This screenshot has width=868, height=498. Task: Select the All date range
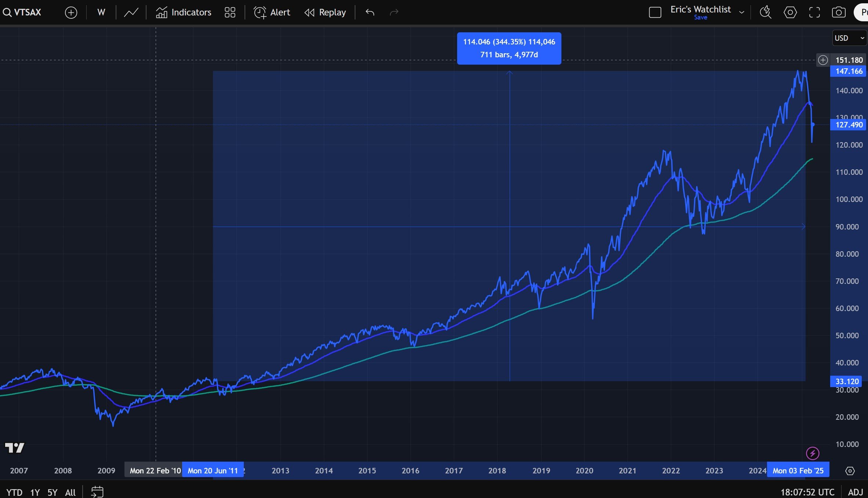click(70, 492)
